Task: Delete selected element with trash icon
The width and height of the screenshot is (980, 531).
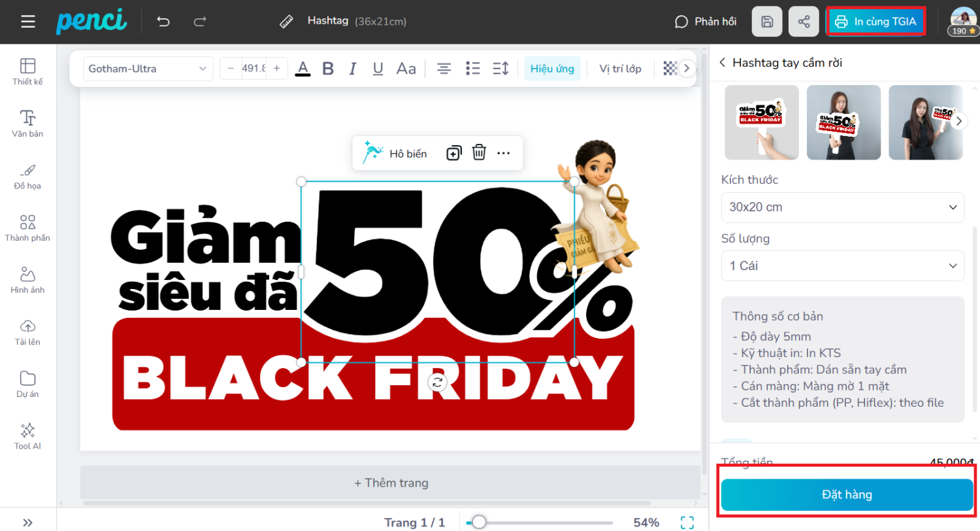Action: click(x=479, y=153)
